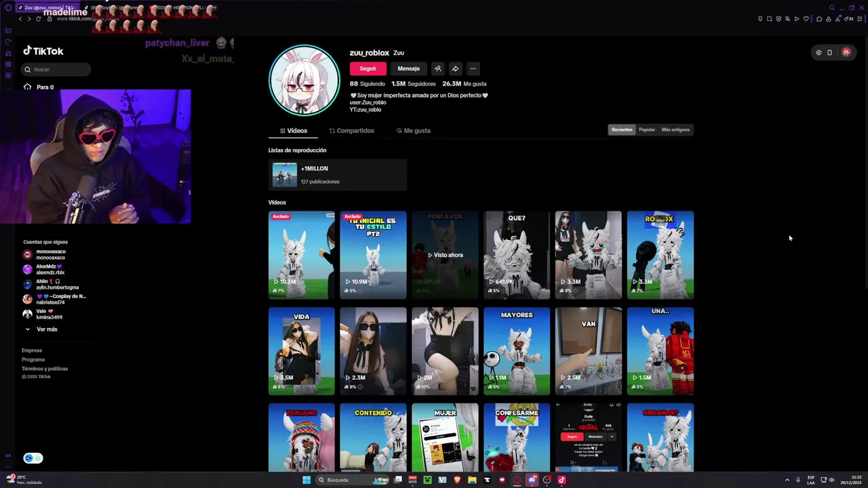Click the browser pin icon in toolbar

point(760,19)
